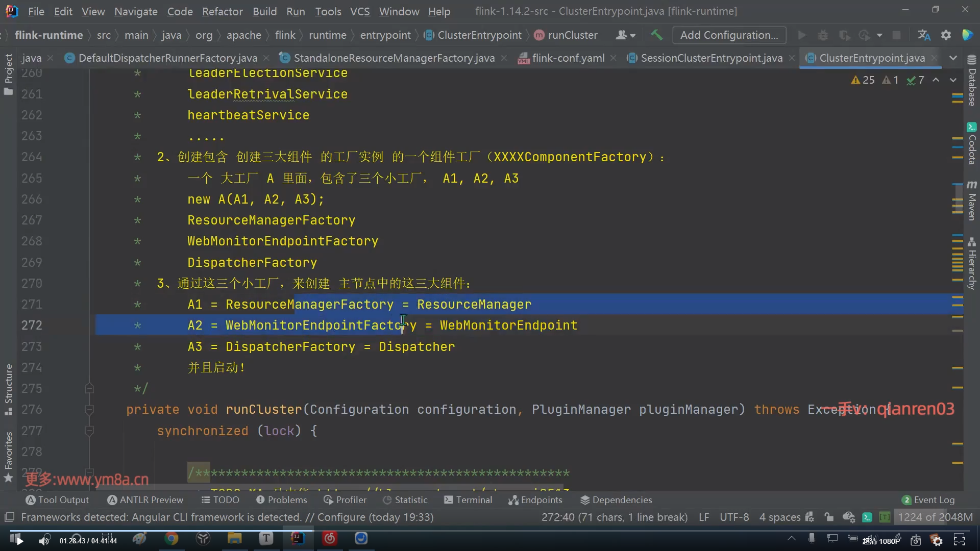The width and height of the screenshot is (980, 551).
Task: Expand the hidden editor tabs list chevron
Action: pyautogui.click(x=953, y=58)
